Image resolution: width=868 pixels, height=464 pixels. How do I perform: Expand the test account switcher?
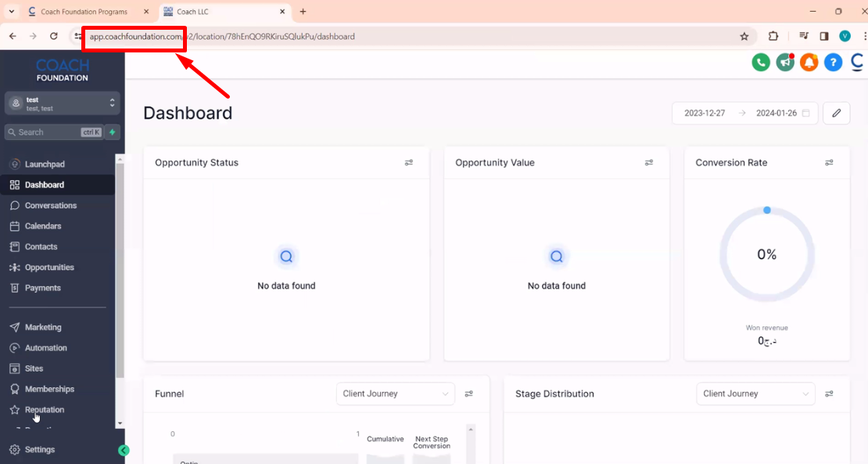[62, 103]
